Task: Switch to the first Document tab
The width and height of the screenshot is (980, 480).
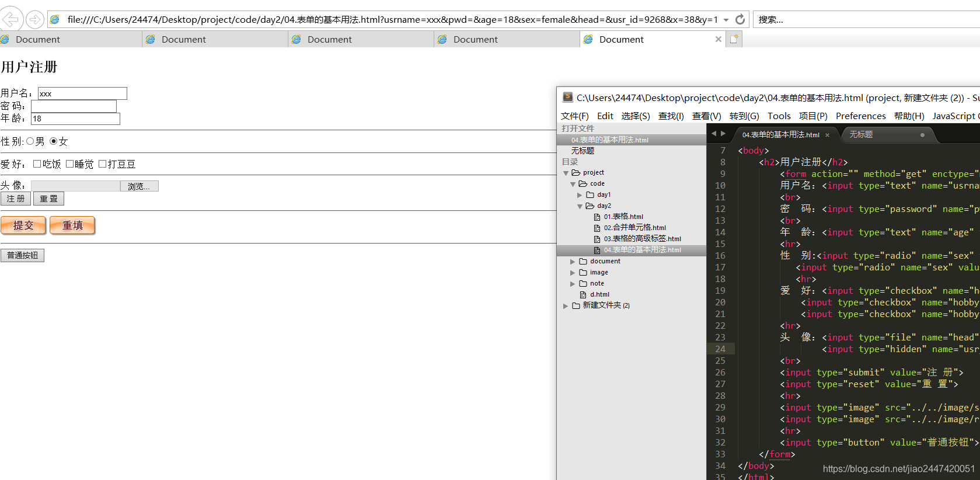Action: coord(70,39)
